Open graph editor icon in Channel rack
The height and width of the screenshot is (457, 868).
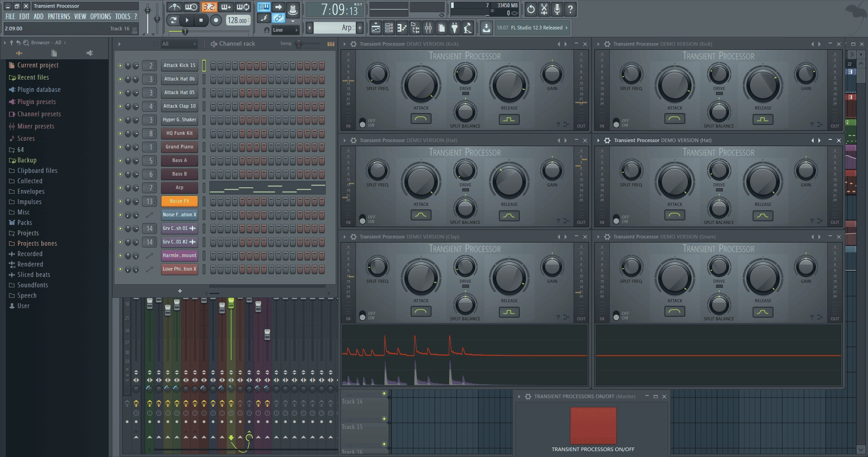click(331, 44)
